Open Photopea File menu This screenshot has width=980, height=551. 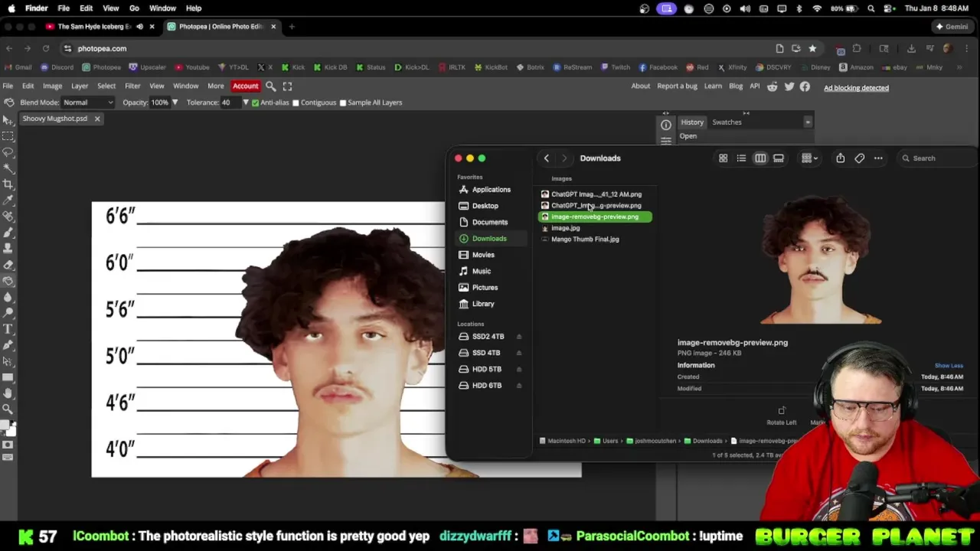[x=8, y=86]
